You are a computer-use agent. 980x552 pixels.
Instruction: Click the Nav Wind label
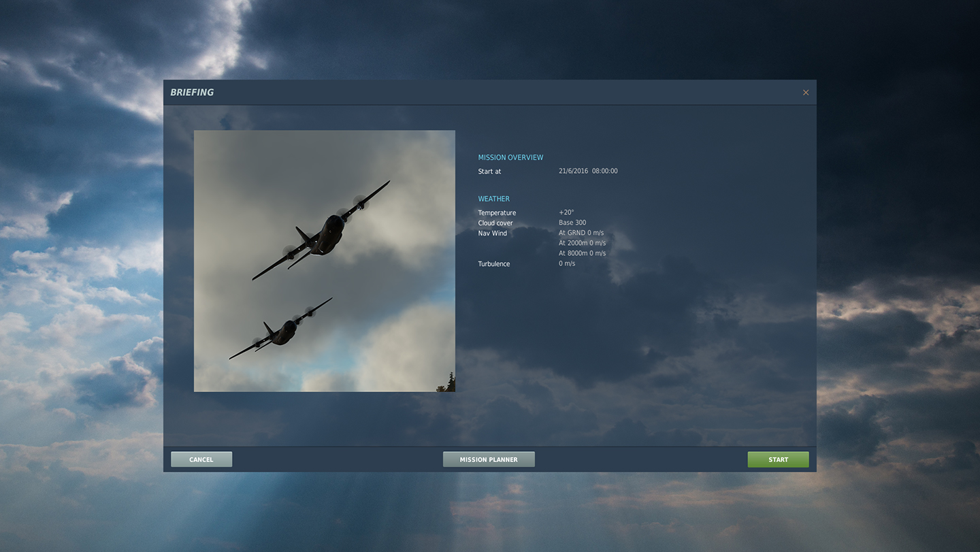click(493, 233)
